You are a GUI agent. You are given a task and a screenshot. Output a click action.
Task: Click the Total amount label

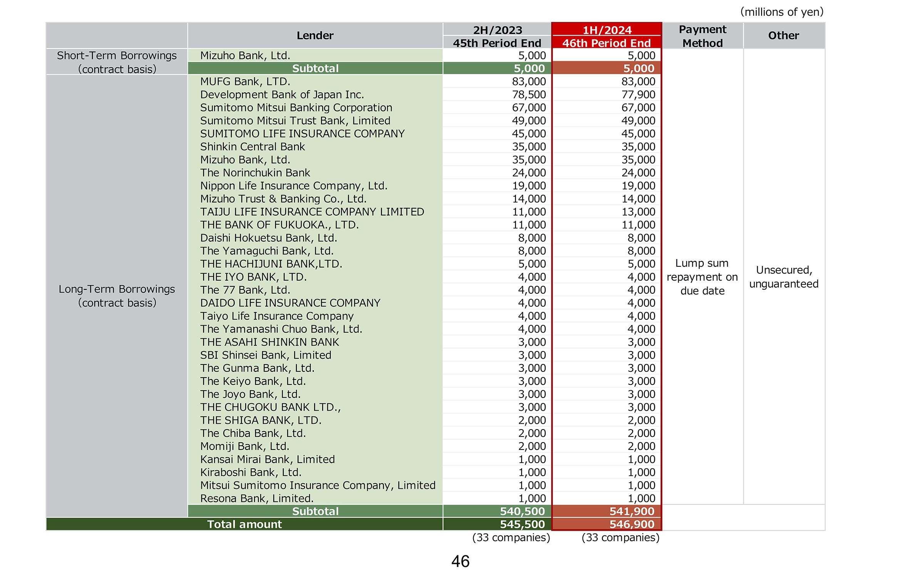[244, 525]
